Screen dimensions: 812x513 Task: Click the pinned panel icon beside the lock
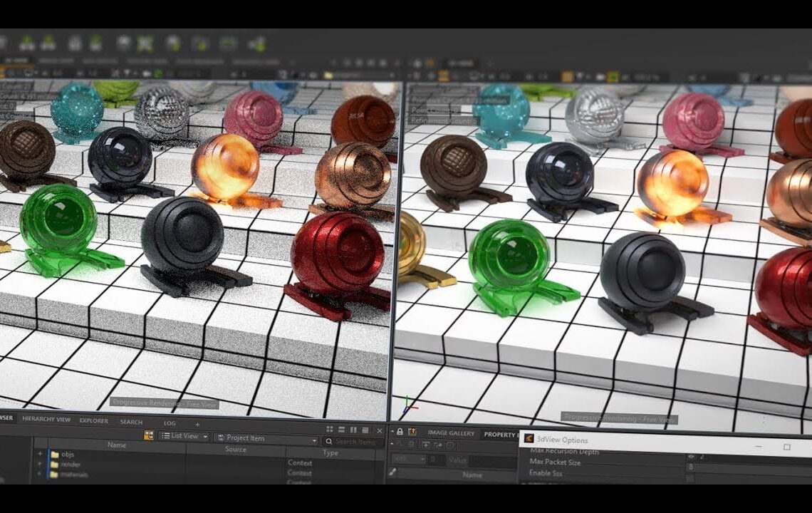pyautogui.click(x=411, y=432)
